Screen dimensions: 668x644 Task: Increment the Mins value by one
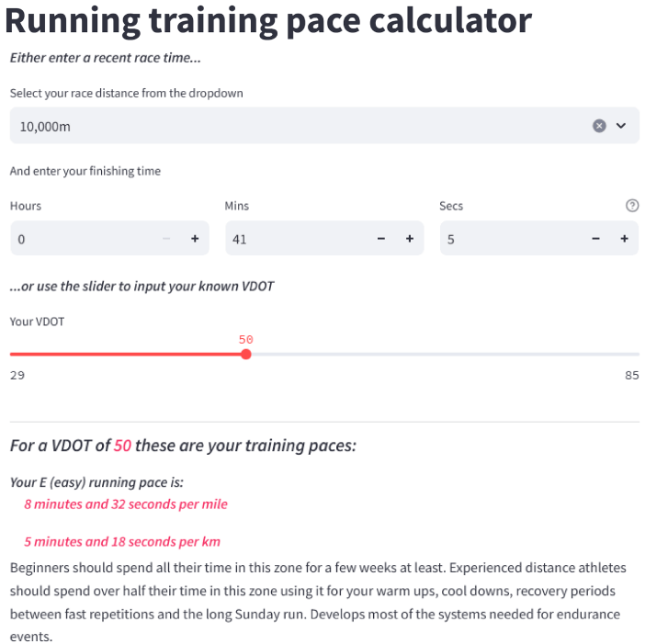(x=410, y=239)
